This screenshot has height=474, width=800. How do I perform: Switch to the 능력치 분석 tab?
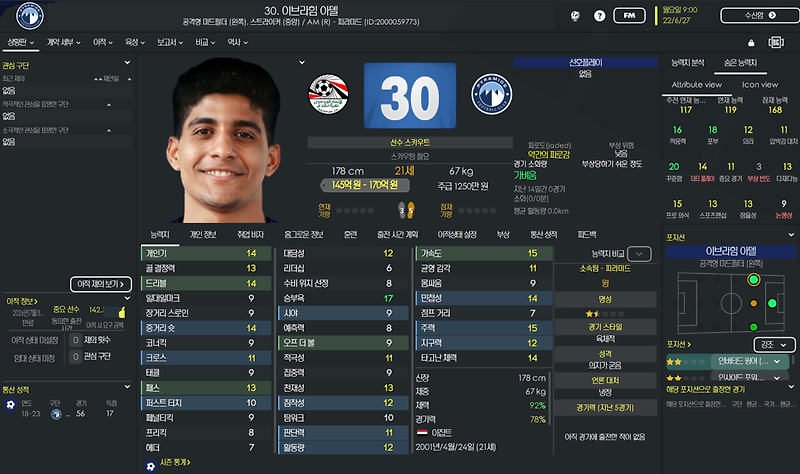point(687,63)
